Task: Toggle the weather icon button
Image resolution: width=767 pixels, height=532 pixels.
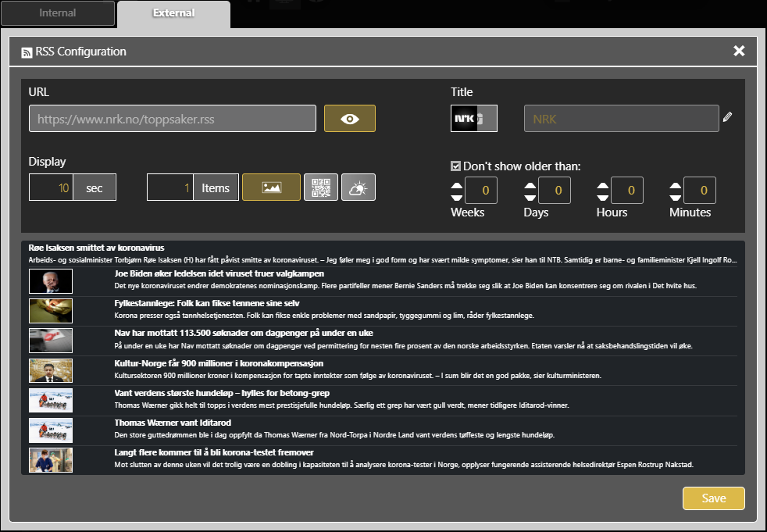Action: tap(359, 187)
